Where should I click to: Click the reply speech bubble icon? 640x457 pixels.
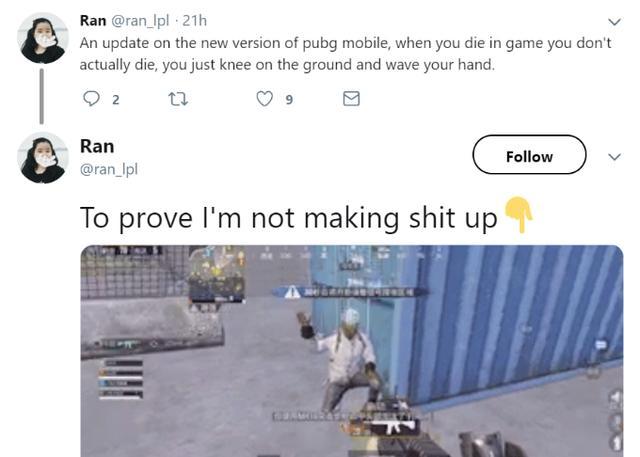pos(91,98)
